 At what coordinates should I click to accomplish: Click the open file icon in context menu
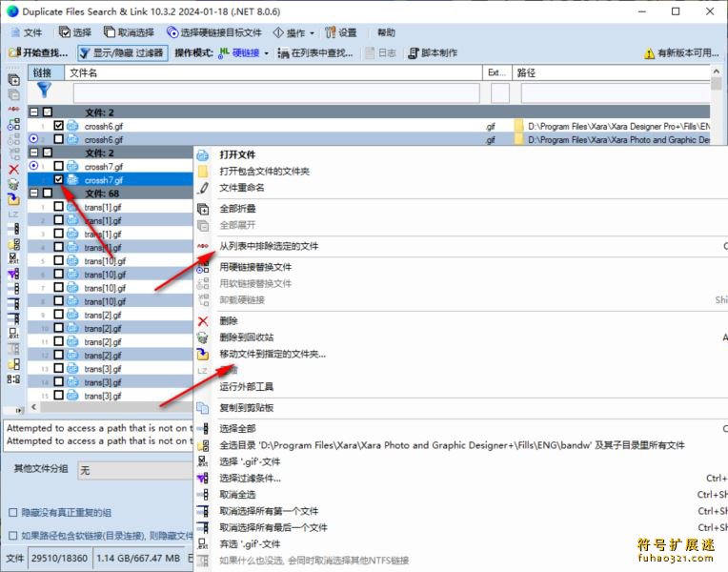tap(203, 155)
